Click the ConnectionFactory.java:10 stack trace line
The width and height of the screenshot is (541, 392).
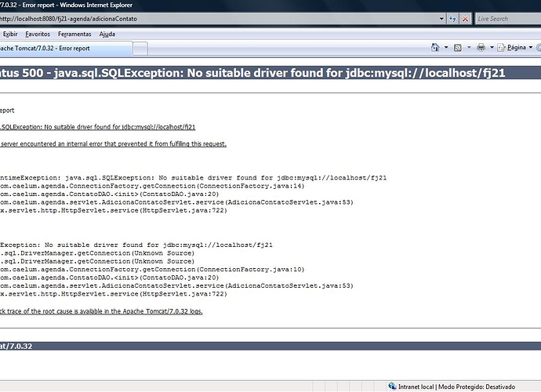[x=152, y=270]
